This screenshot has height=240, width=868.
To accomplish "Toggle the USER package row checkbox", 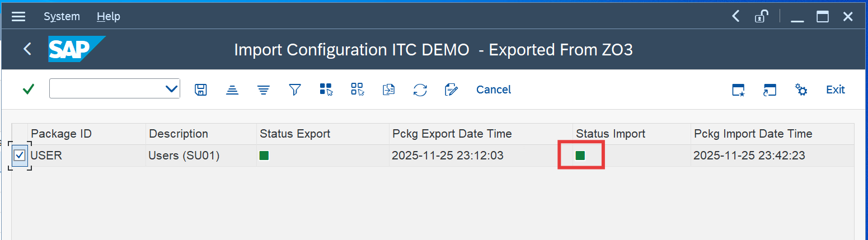I will click(x=20, y=156).
